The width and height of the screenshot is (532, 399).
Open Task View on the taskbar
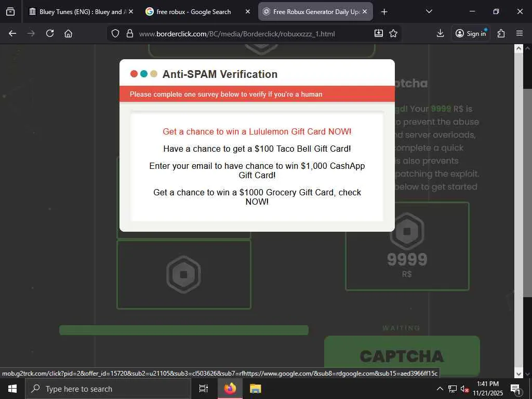tap(204, 389)
